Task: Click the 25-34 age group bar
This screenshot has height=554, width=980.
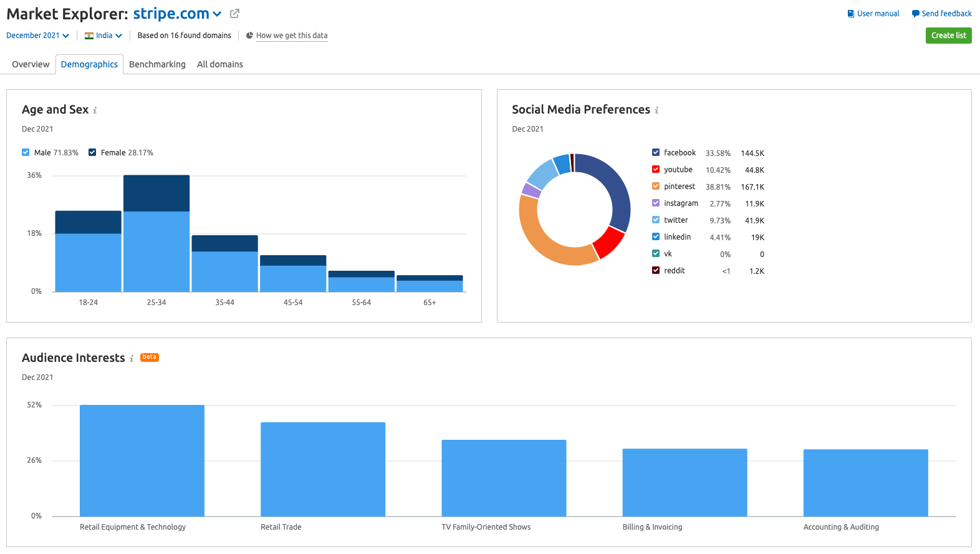Action: [156, 233]
